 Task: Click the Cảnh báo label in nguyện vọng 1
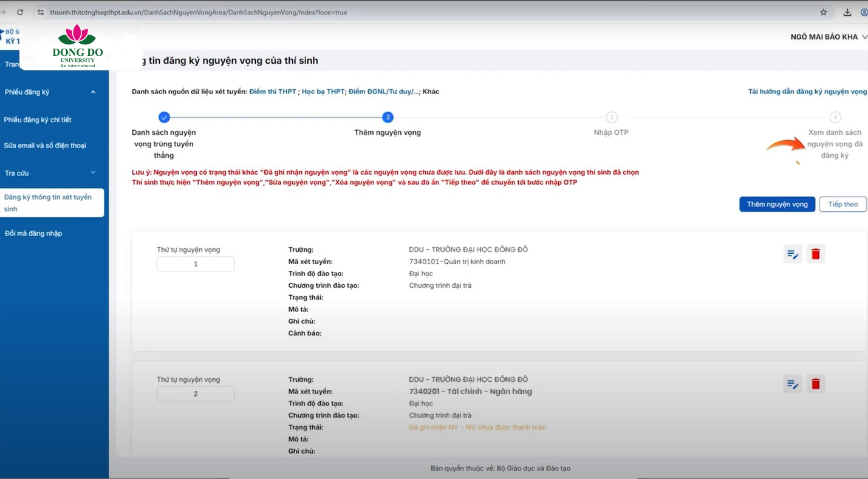click(305, 333)
